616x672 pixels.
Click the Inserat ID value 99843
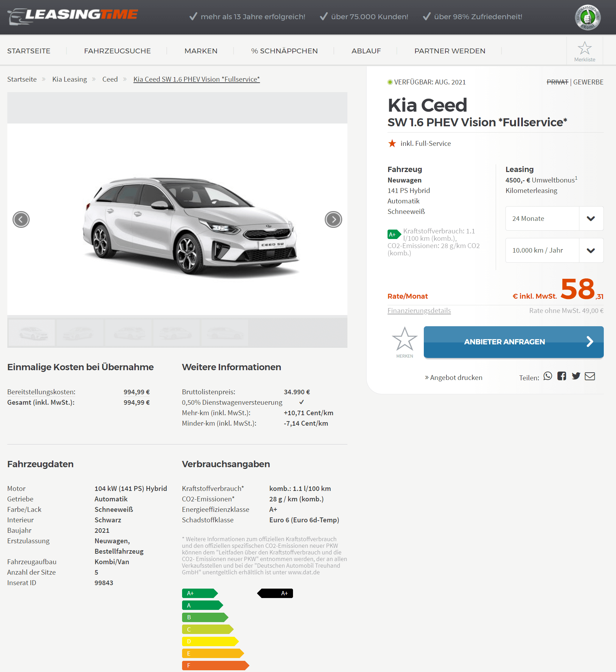coord(104,583)
